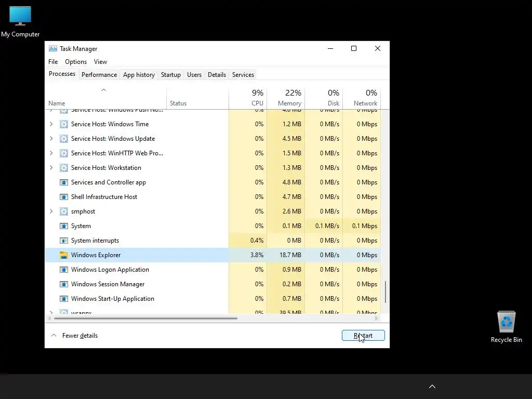The width and height of the screenshot is (532, 399).
Task: Expand Service Host: Workstation group
Action: coord(51,168)
